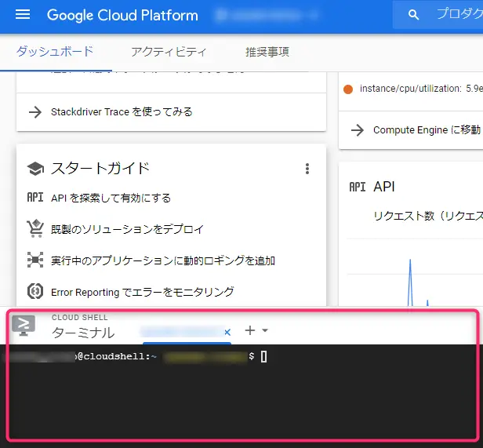Image resolution: width=483 pixels, height=448 pixels.
Task: Switch to the ダッシュボード tab
Action: click(55, 52)
